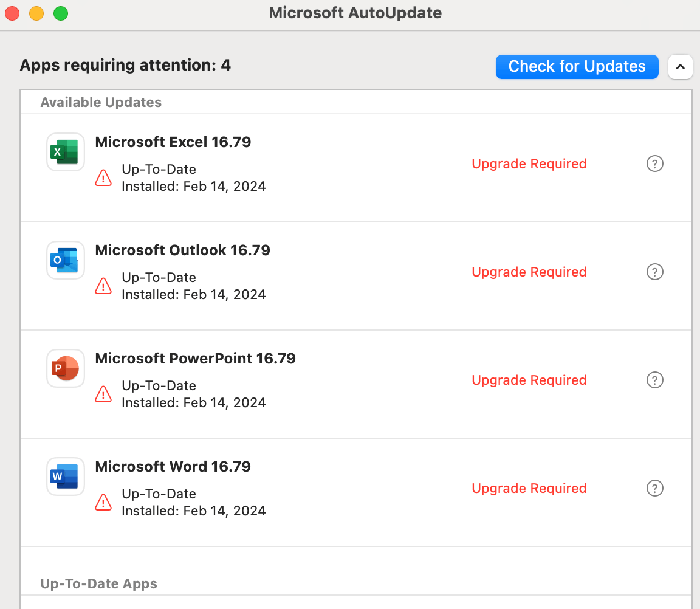Click the warning triangle under Microsoft Excel

click(x=103, y=177)
